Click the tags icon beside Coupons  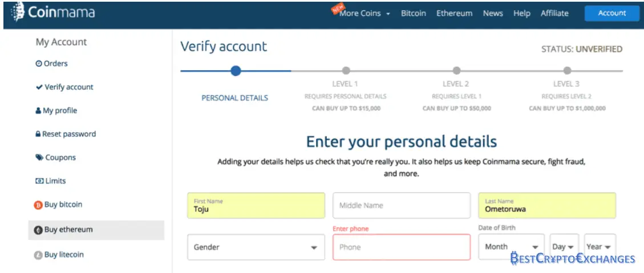click(x=39, y=158)
